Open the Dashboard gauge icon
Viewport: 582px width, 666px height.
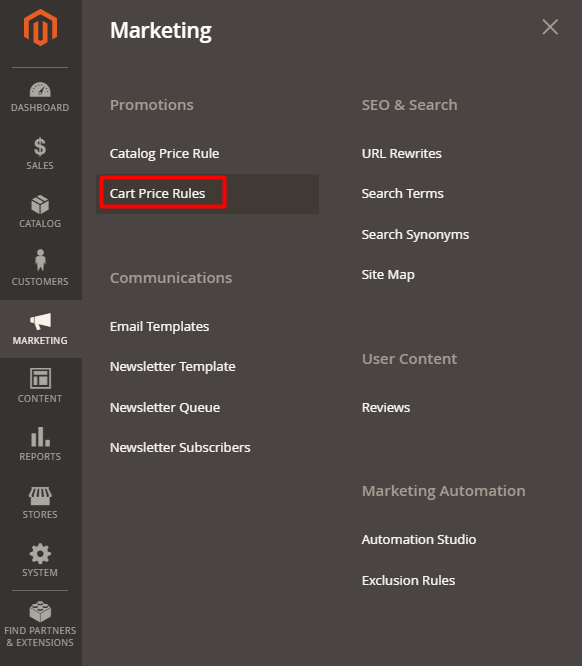tap(40, 90)
